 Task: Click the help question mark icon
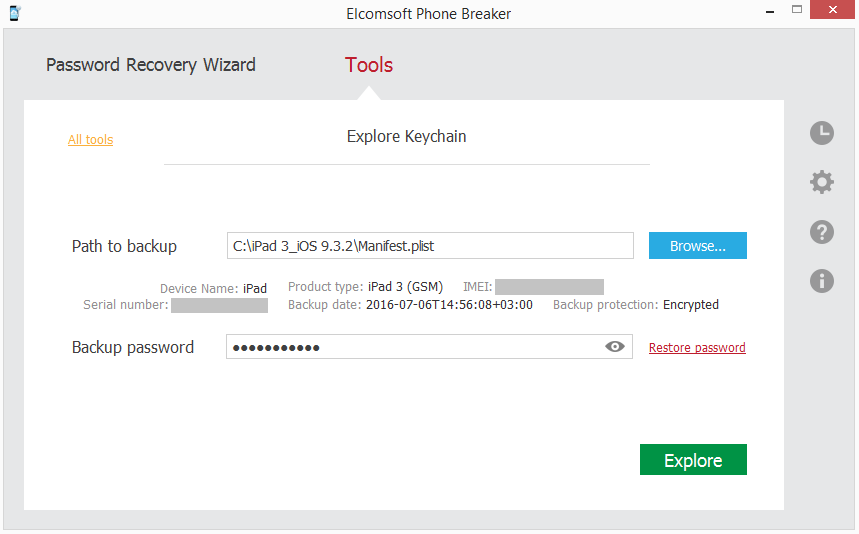(x=821, y=232)
